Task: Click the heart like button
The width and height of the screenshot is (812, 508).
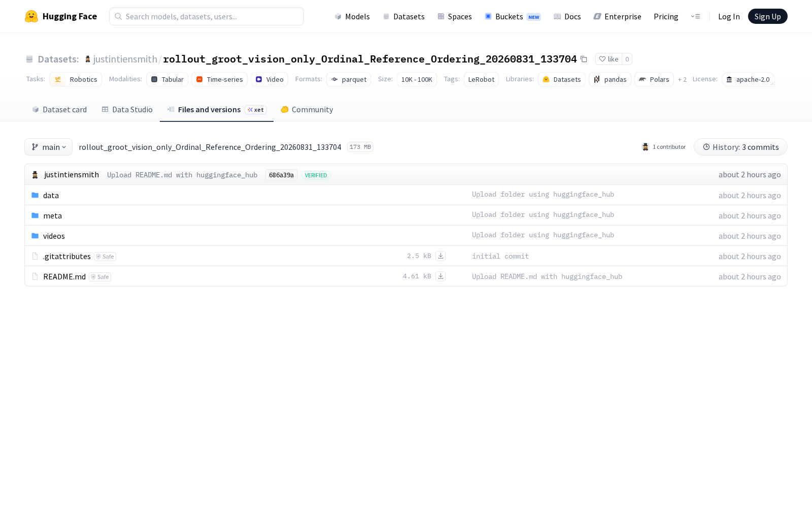Action: 608,59
